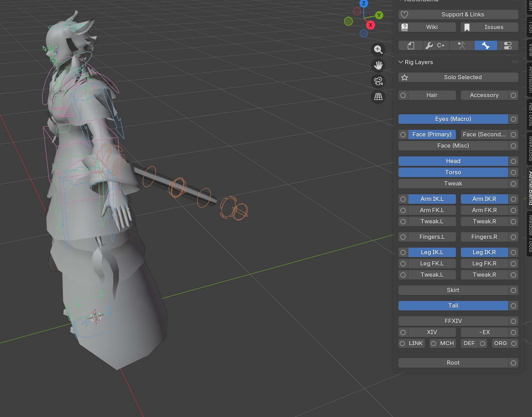532x417 pixels.
Task: Enable the DEF layer button
Action: (x=469, y=343)
